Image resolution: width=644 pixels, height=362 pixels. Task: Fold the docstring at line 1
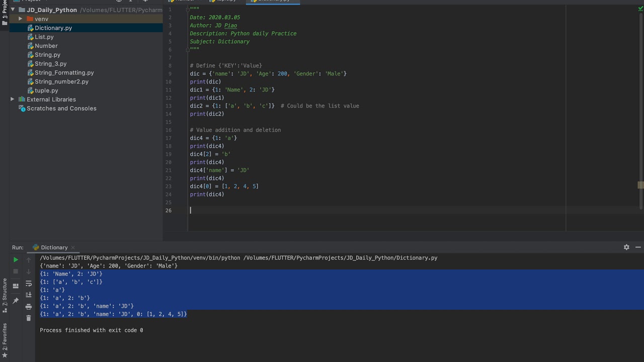188,10
